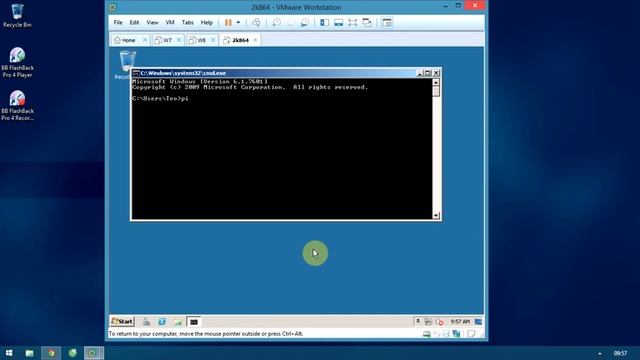Open the guest Recycle Bin icon

(127, 62)
